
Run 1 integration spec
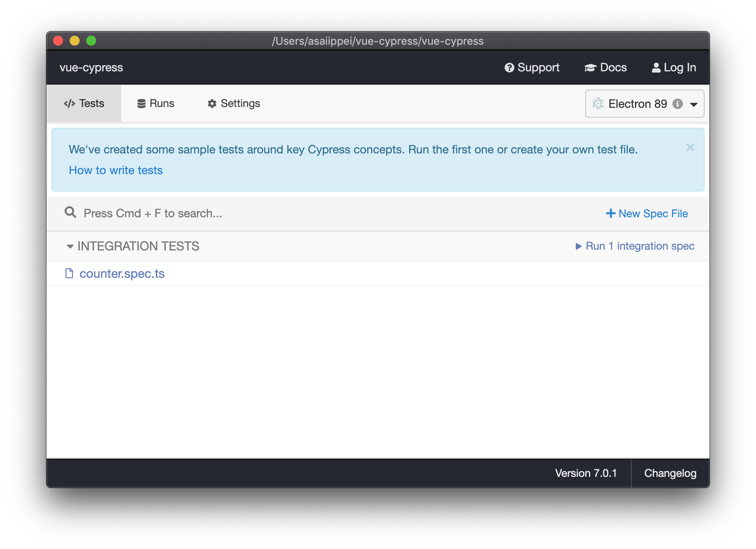(x=635, y=246)
